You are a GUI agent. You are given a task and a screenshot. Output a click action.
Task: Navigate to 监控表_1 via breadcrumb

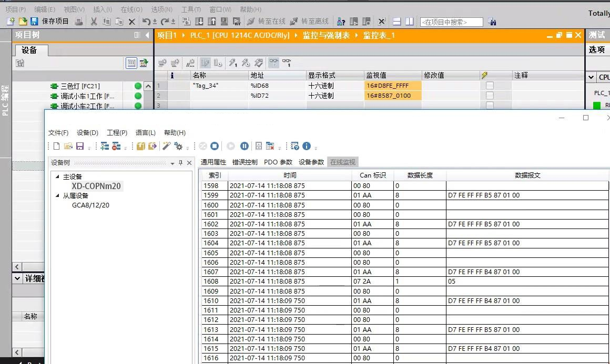(379, 35)
